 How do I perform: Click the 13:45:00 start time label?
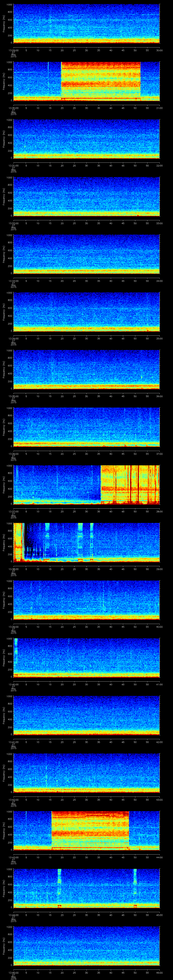(13, 972)
